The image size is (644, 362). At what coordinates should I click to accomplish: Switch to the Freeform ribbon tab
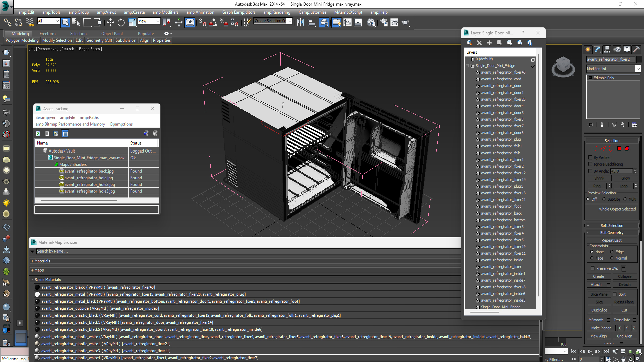click(47, 34)
